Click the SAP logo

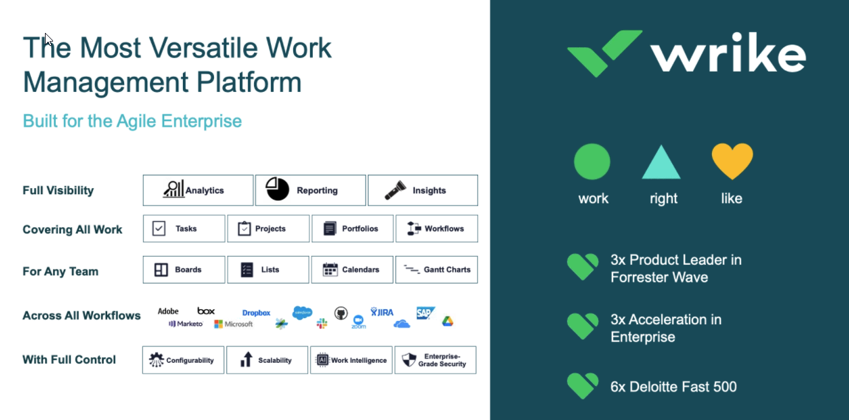pos(425,313)
